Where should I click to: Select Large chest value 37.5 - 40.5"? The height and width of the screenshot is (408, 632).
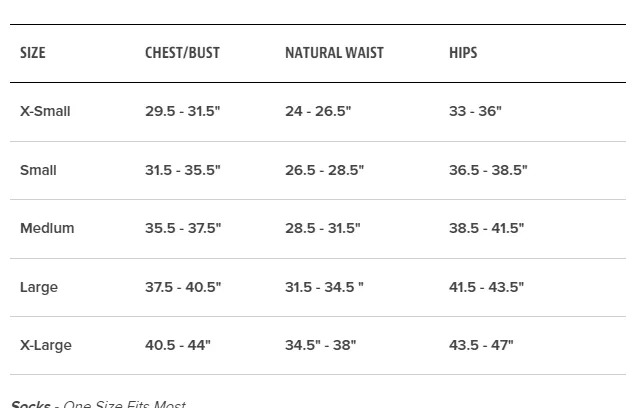tap(183, 287)
